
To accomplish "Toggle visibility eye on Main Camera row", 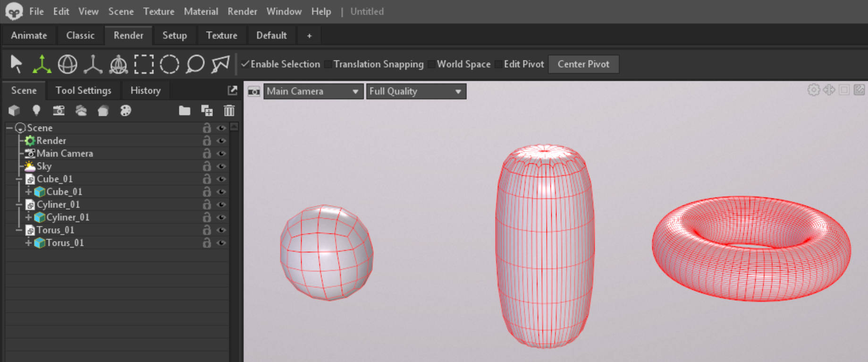I will coord(221,154).
